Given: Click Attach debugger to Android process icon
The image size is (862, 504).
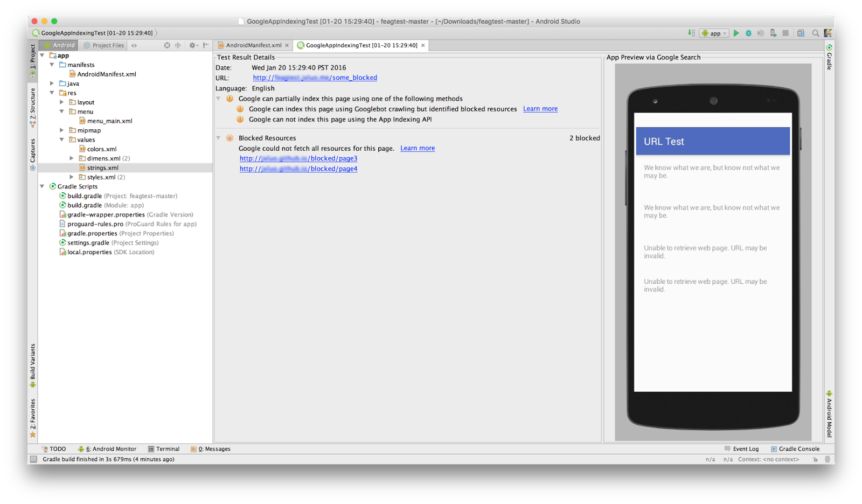Looking at the screenshot, I should point(773,33).
